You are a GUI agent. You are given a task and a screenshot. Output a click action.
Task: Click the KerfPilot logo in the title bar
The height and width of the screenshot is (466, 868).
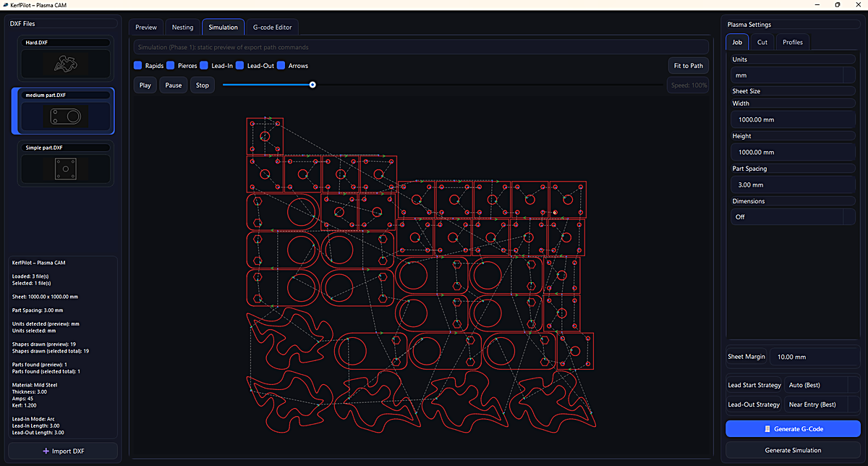click(x=7, y=5)
